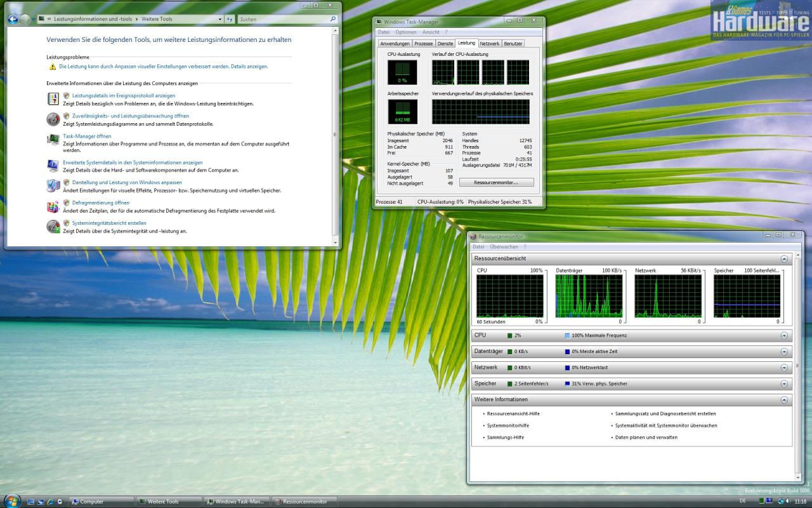812x508 pixels.
Task: Expand the Speicher section
Action: click(x=784, y=384)
